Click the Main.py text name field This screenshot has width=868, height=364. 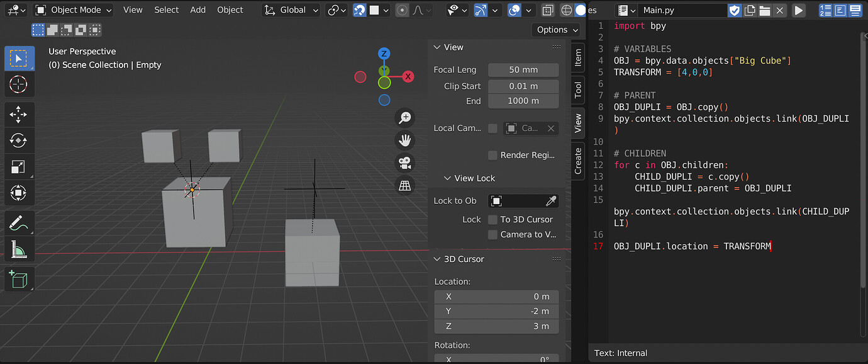tap(682, 10)
